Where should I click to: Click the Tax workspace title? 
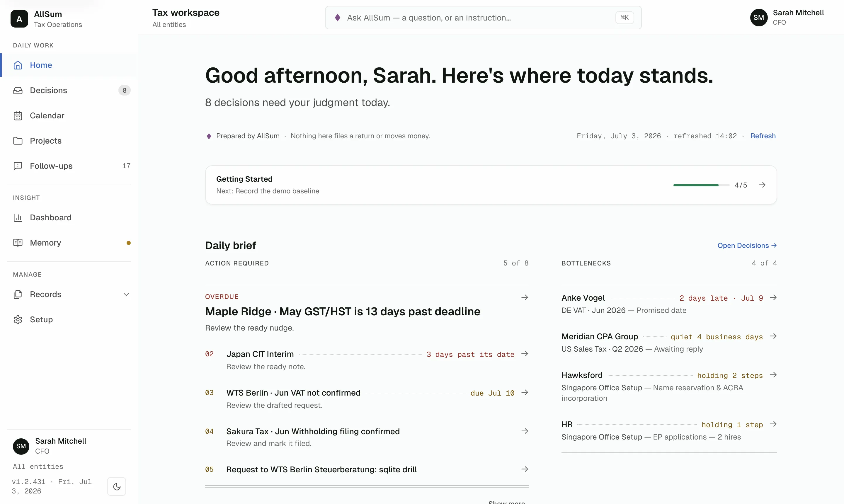click(186, 13)
